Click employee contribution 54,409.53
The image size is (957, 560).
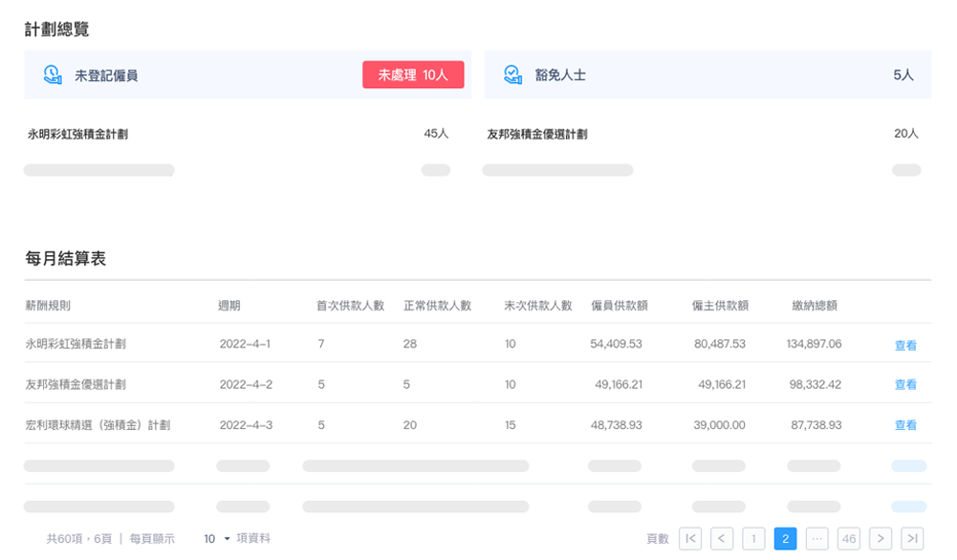point(616,344)
